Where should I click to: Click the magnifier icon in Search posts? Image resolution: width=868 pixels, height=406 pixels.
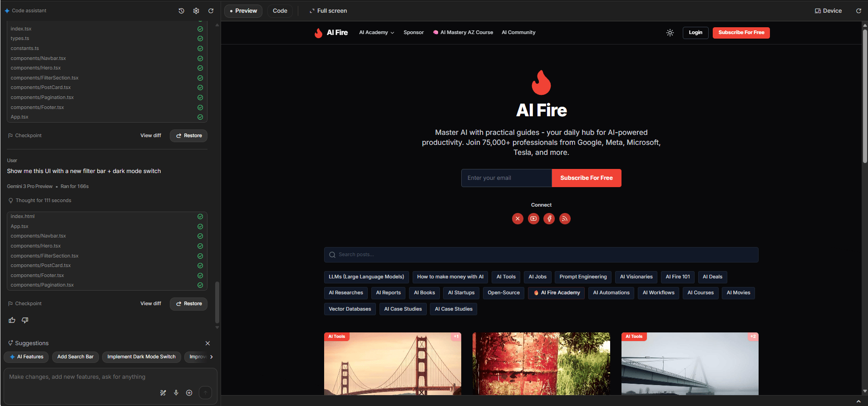[332, 255]
